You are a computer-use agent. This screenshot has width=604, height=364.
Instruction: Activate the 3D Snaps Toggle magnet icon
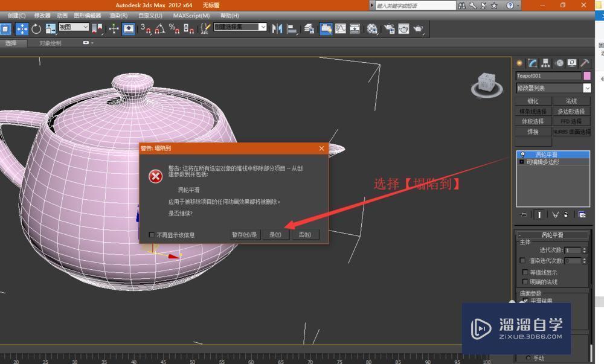click(x=147, y=28)
